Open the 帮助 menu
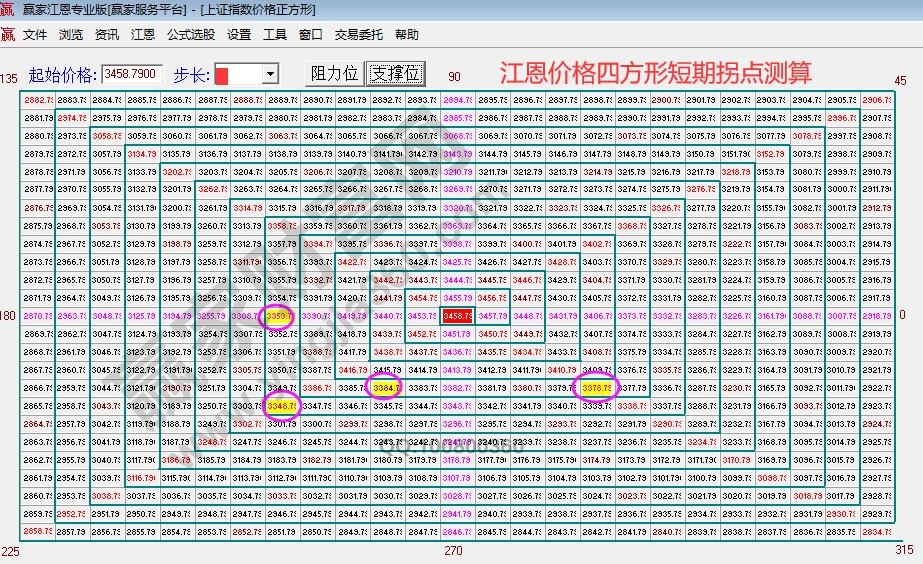923x564 pixels. (407, 34)
